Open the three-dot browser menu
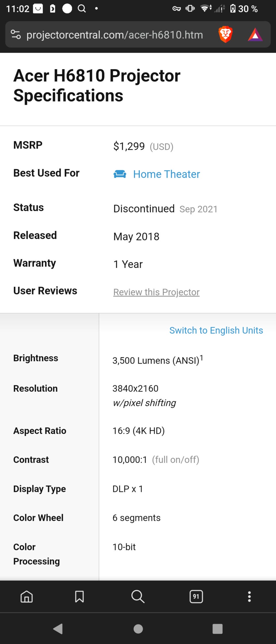Viewport: 276px width, 644px height. point(249,597)
